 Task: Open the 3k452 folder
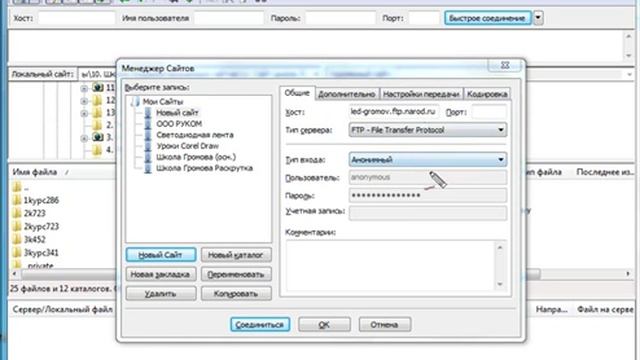(34, 240)
